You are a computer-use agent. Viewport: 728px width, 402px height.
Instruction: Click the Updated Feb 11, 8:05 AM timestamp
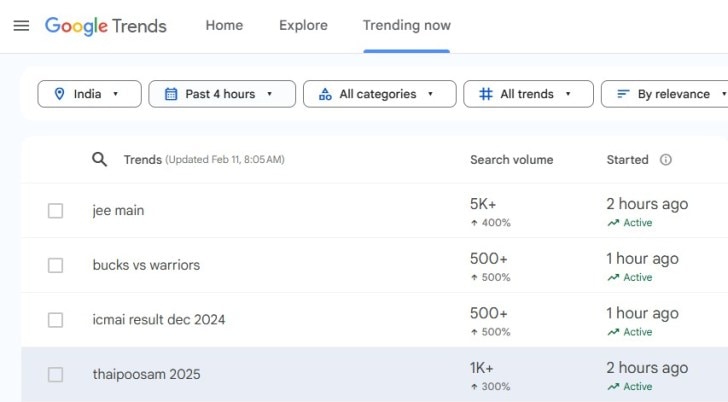tap(225, 160)
